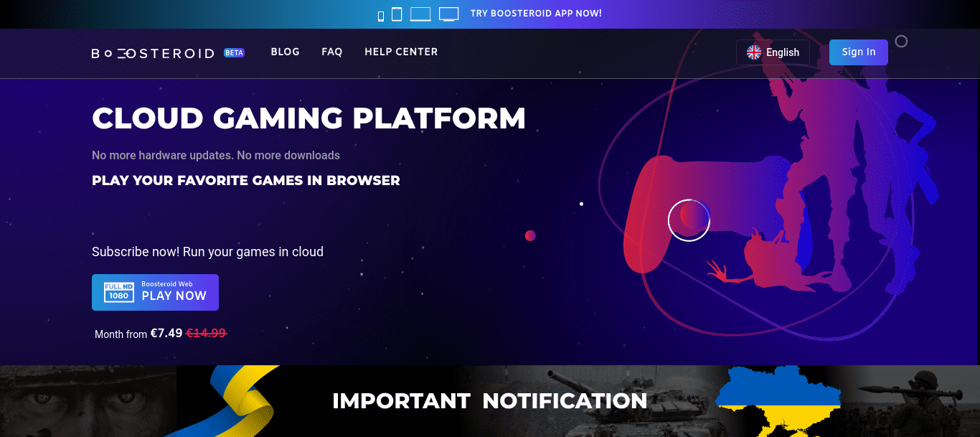Click the tablet device icon in top banner
Viewport: 980px width, 437px height.
(397, 14)
